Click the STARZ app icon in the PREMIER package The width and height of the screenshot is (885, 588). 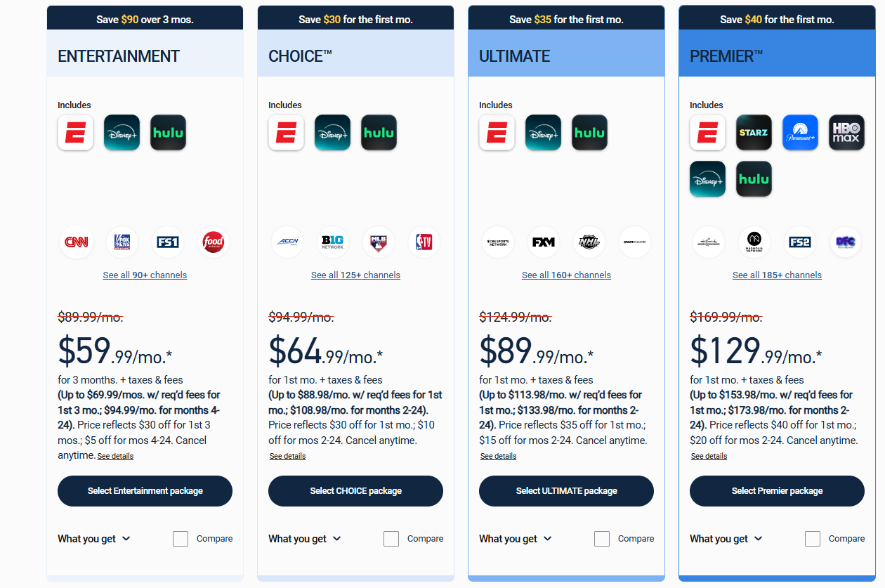click(x=754, y=133)
